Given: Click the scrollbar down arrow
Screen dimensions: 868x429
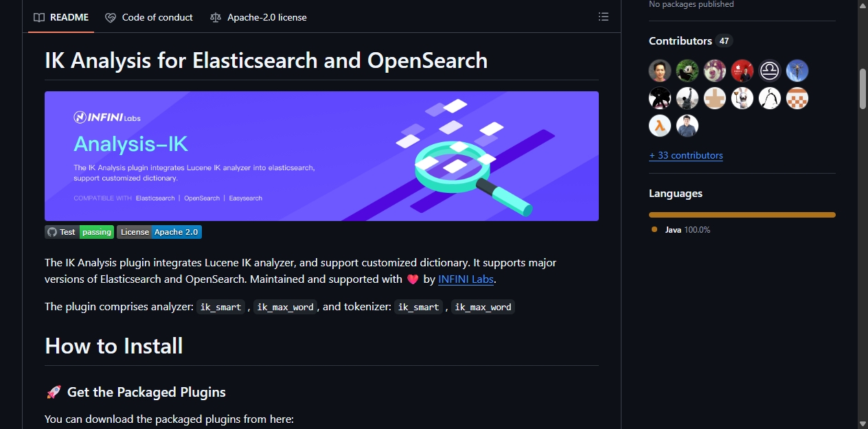Looking at the screenshot, I should tap(863, 424).
